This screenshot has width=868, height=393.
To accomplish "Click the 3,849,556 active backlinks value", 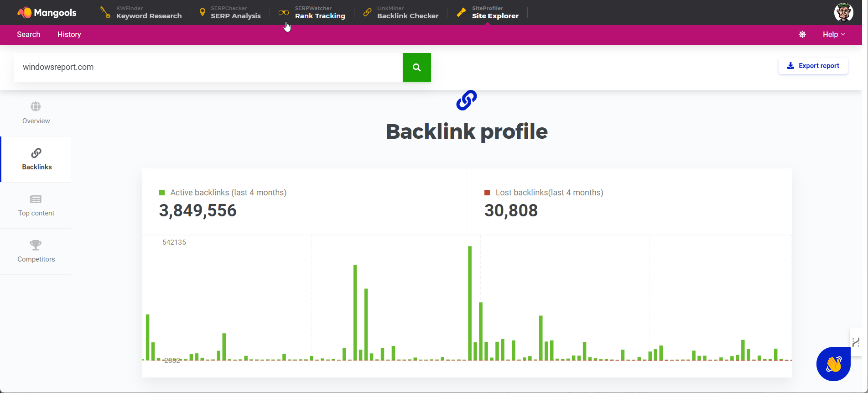I will coord(198,210).
